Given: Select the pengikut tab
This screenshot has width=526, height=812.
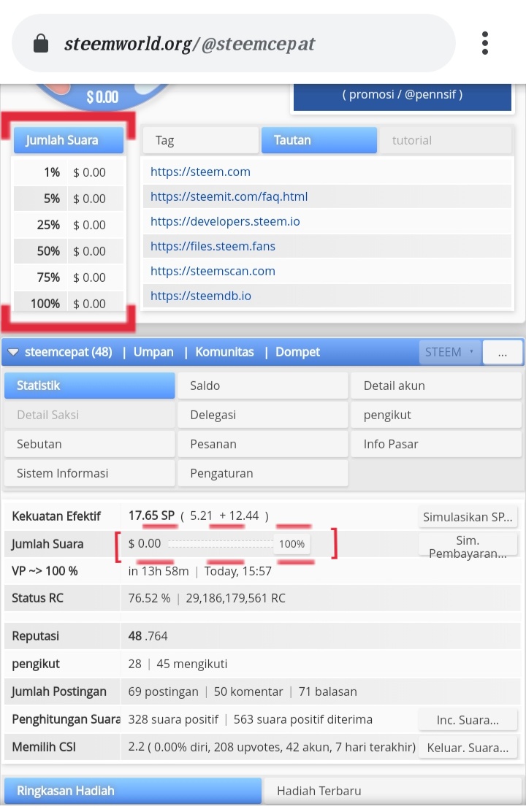Looking at the screenshot, I should (x=436, y=415).
